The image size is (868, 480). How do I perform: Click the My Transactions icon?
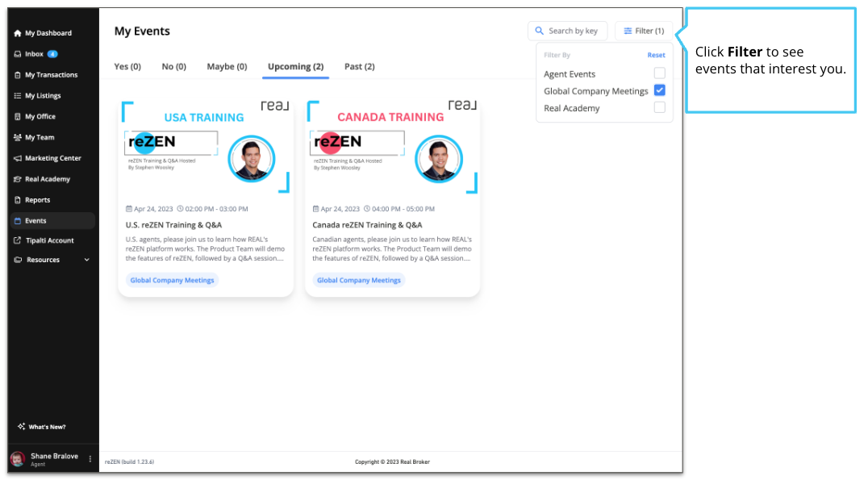click(x=18, y=75)
